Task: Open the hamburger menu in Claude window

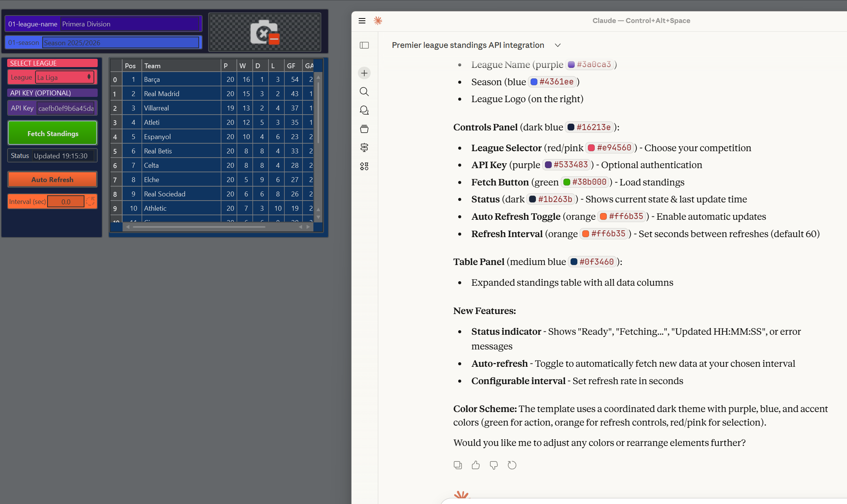Action: (362, 21)
